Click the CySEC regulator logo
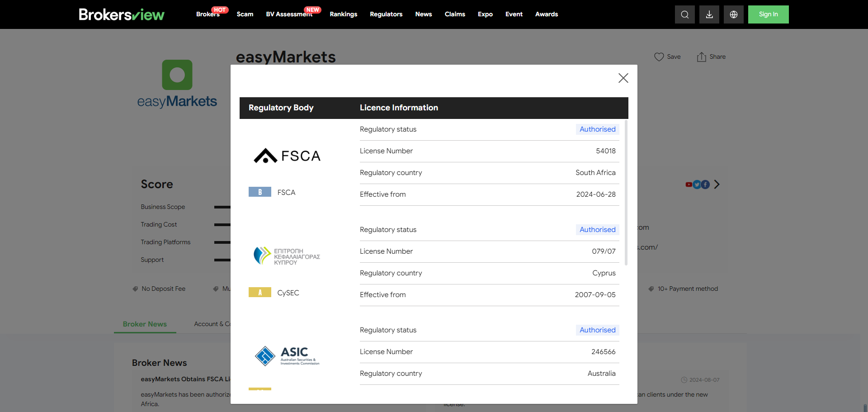This screenshot has height=412, width=868. click(x=287, y=256)
